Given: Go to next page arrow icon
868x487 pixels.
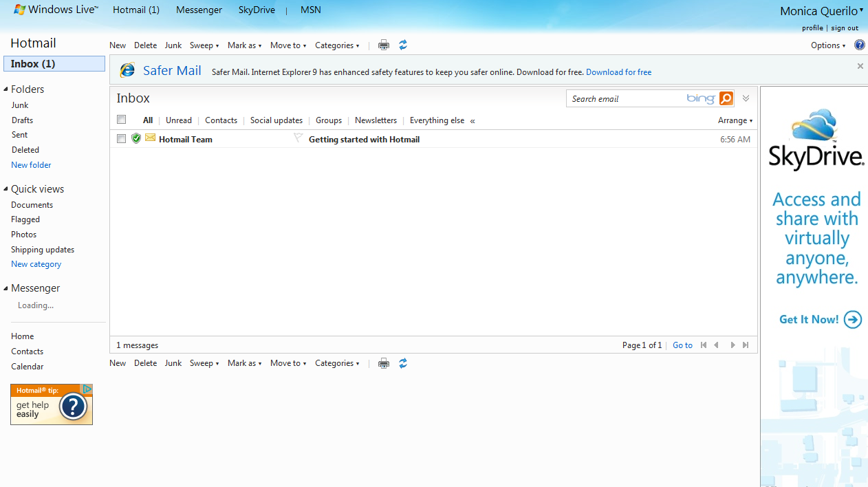Looking at the screenshot, I should click(x=733, y=345).
